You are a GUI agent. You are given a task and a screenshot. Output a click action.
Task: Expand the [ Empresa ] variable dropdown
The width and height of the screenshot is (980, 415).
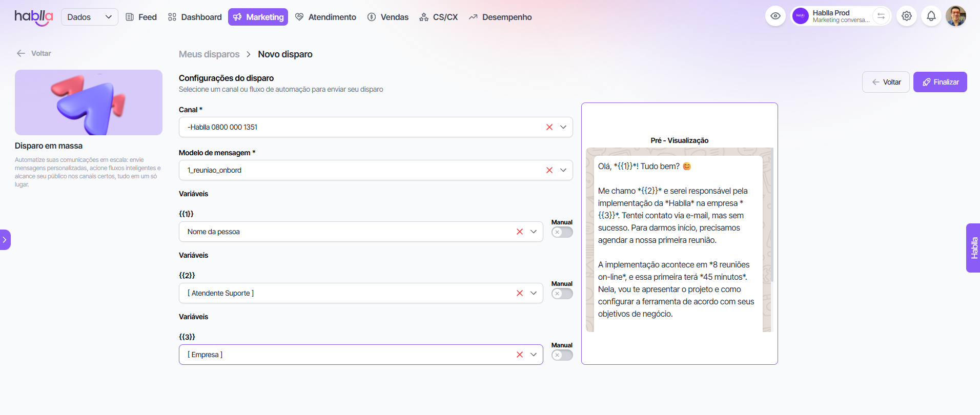coord(534,355)
